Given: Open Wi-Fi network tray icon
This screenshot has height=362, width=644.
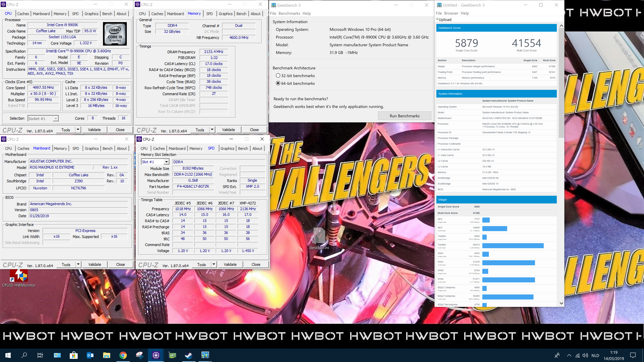Looking at the screenshot, I should click(577, 355).
